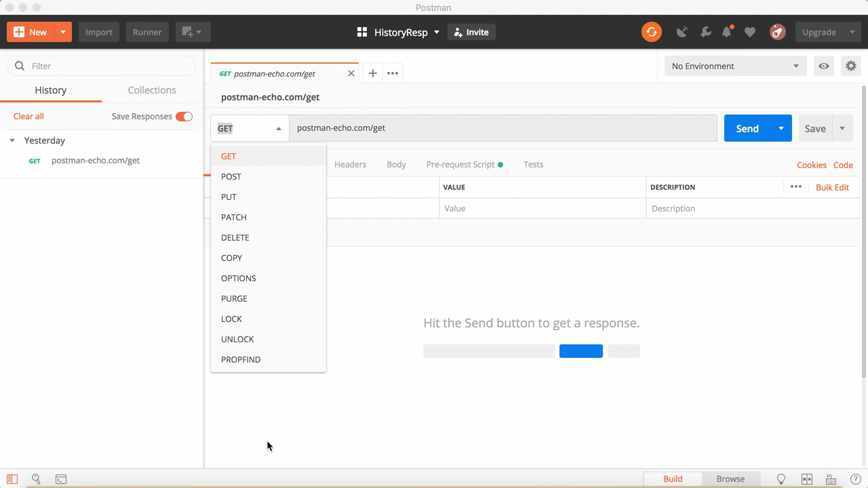Open the new window icon button
This screenshot has height=488, width=868.
[193, 32]
